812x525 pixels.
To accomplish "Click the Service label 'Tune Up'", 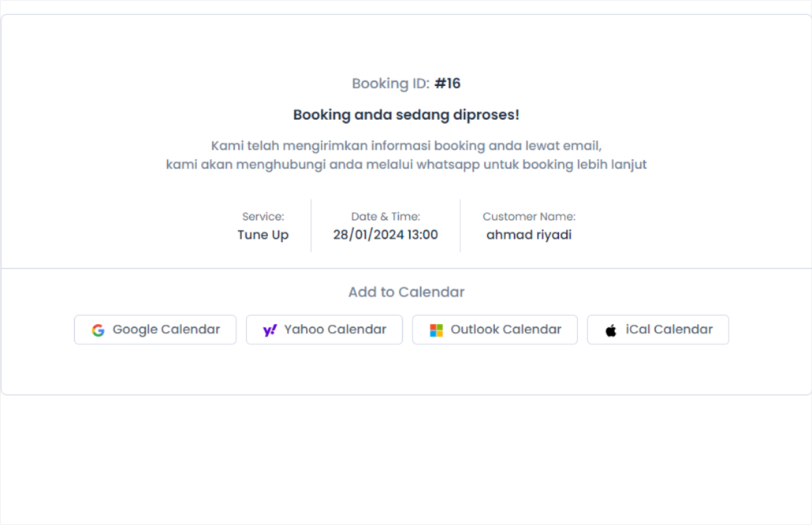I will (263, 234).
